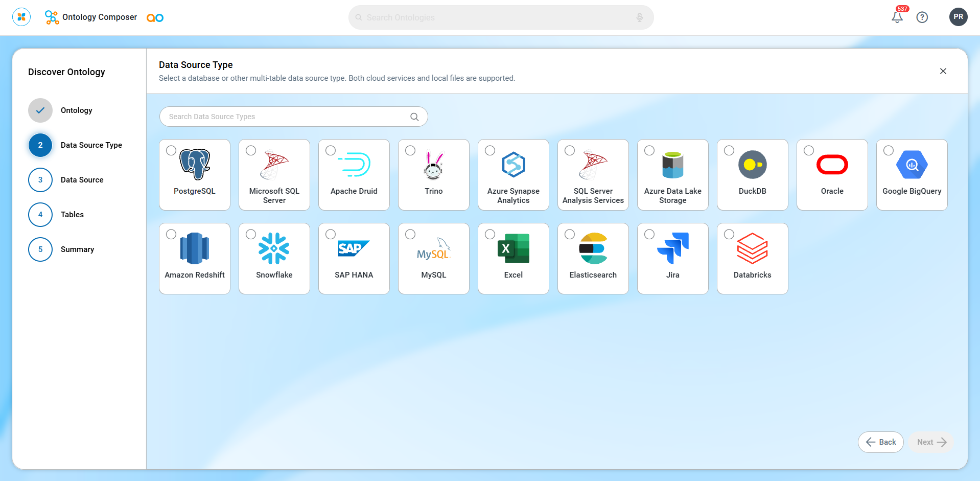The width and height of the screenshot is (980, 481).
Task: Click the Next button
Action: (x=931, y=442)
